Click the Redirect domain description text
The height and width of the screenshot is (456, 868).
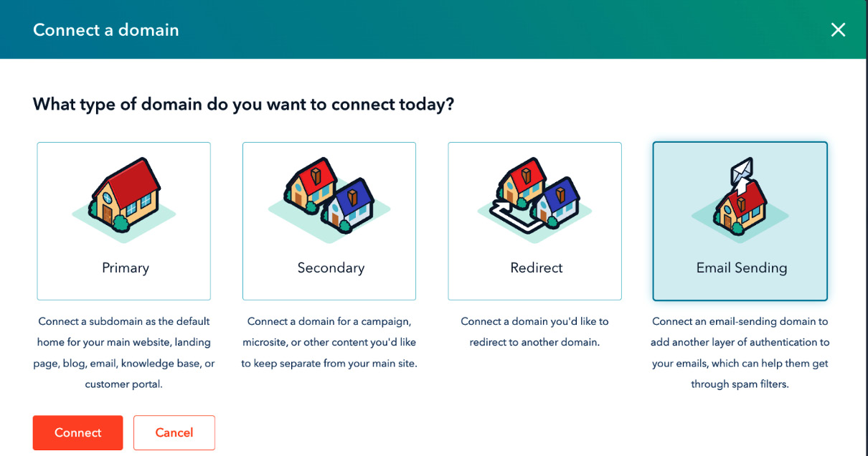534,332
